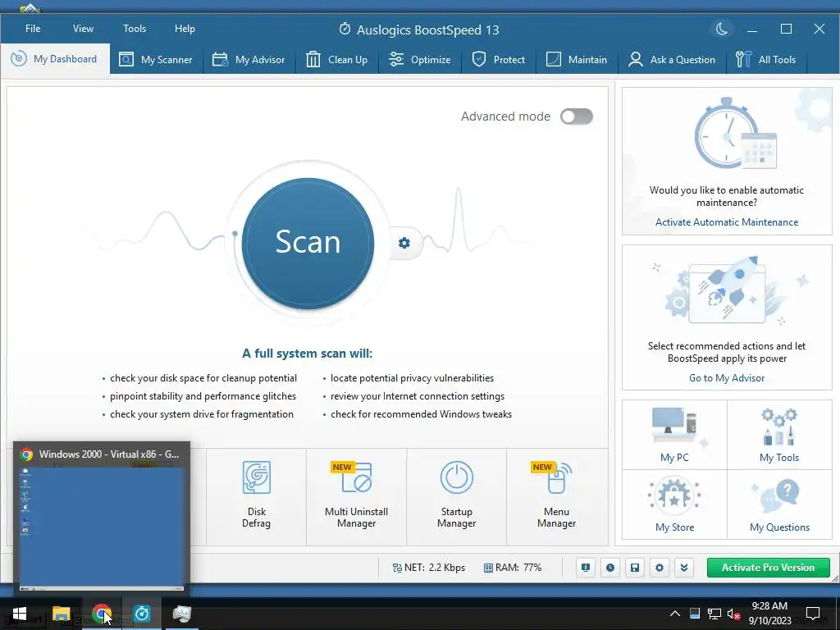The height and width of the screenshot is (630, 840).
Task: Open My Questions tile
Action: [x=779, y=504]
